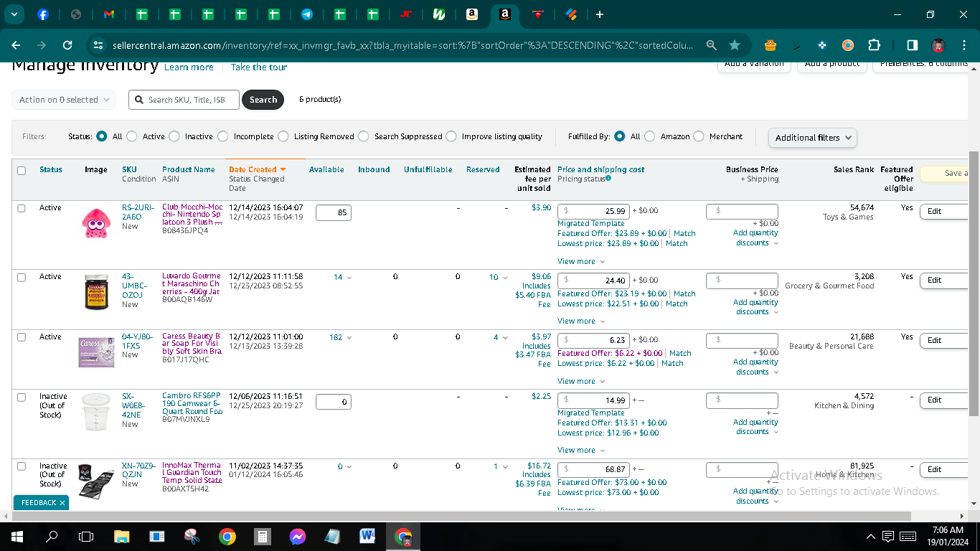980x551 pixels.
Task: Open the Chrome profile avatar
Action: 938,45
